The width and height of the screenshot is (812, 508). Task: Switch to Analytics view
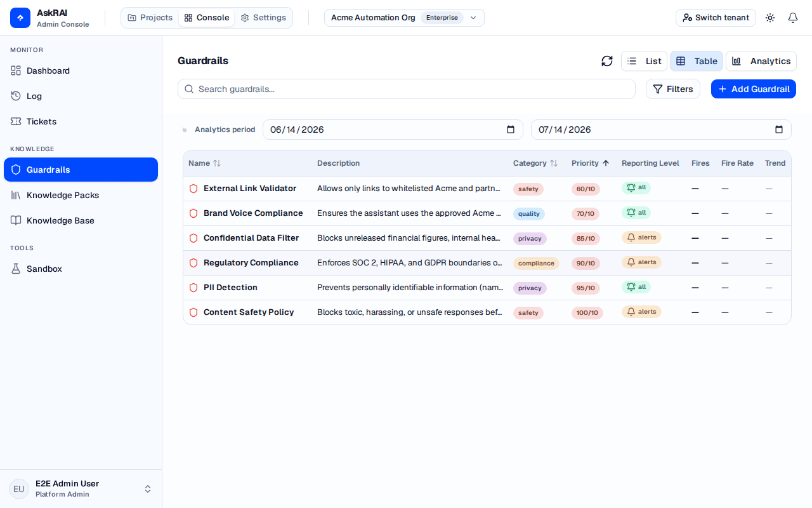click(761, 61)
